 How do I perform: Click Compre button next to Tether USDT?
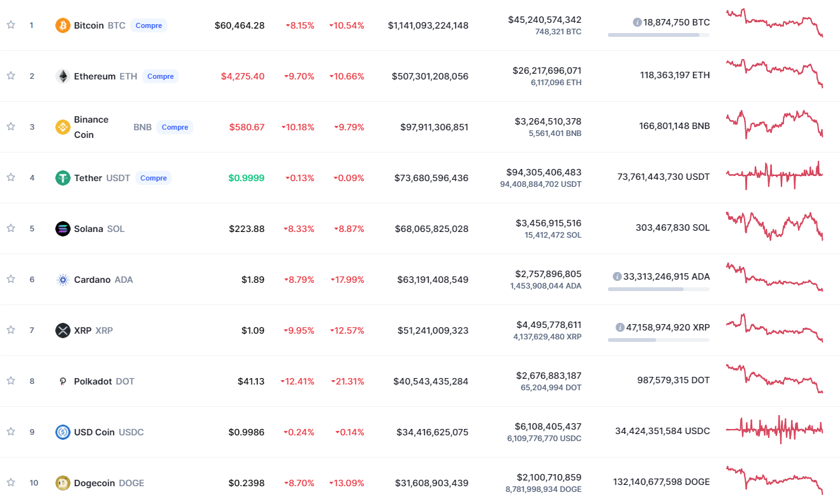click(154, 178)
